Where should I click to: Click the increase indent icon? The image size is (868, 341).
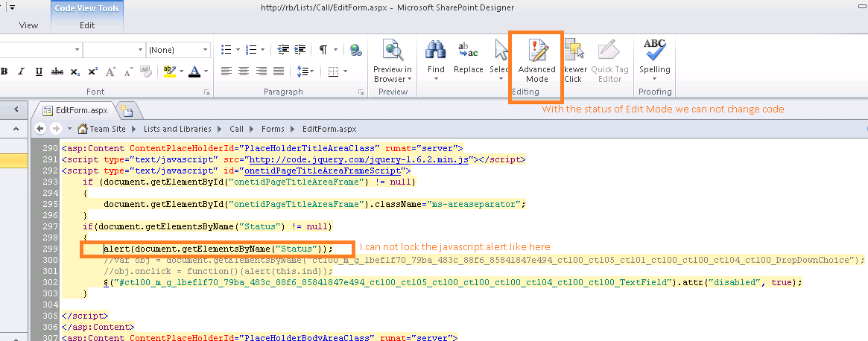(300, 50)
